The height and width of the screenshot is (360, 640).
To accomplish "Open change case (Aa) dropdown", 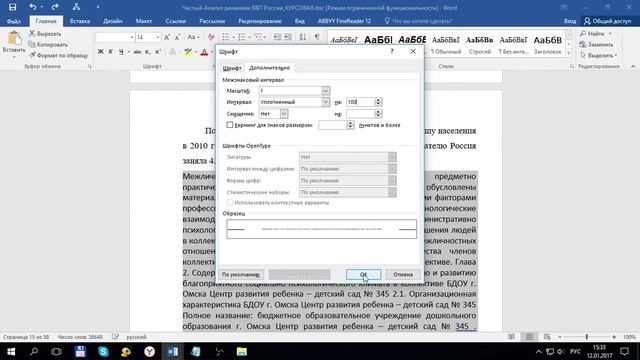I will coord(193,38).
